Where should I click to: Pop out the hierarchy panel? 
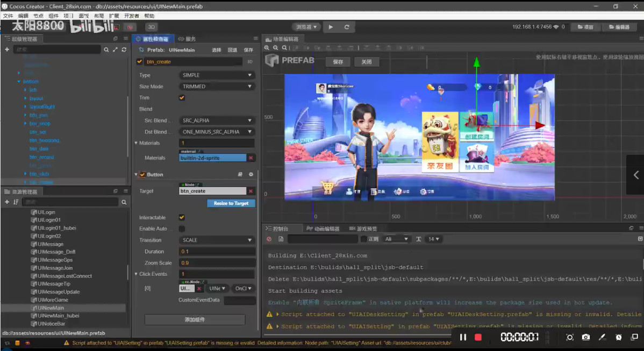(x=116, y=39)
